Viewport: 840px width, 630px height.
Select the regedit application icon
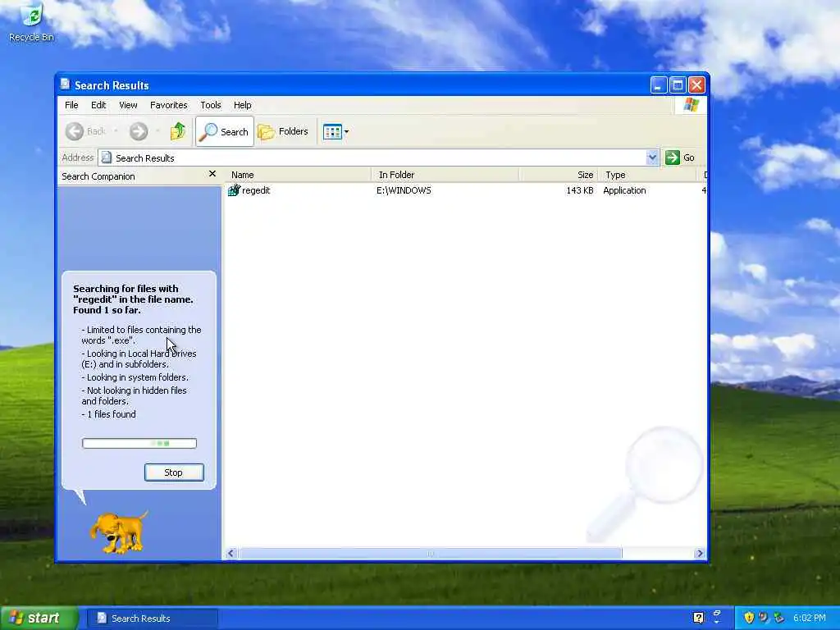tap(234, 190)
